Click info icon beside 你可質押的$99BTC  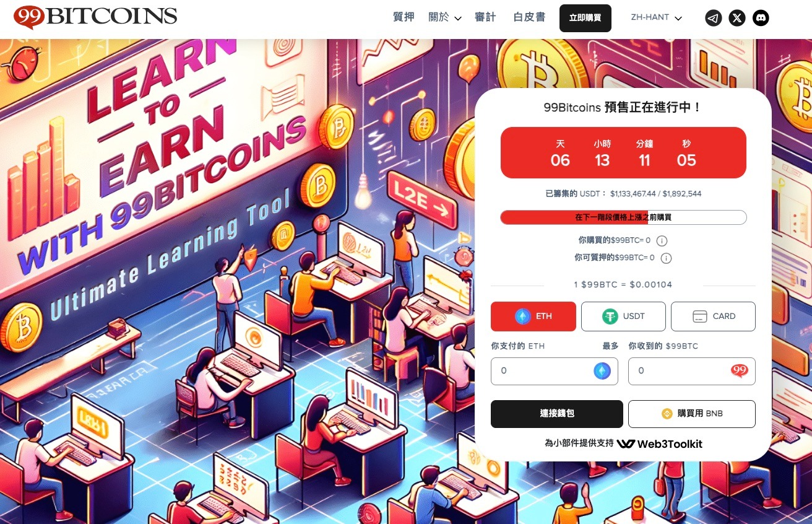666,258
